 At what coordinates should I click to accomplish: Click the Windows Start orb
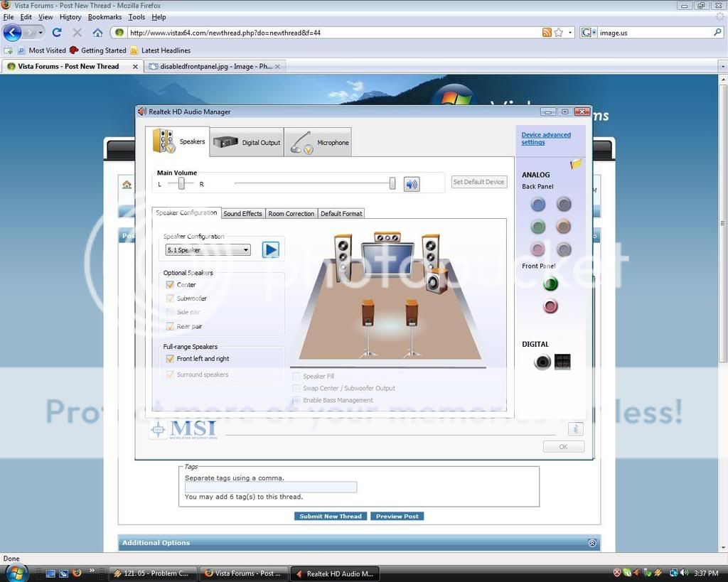16,573
